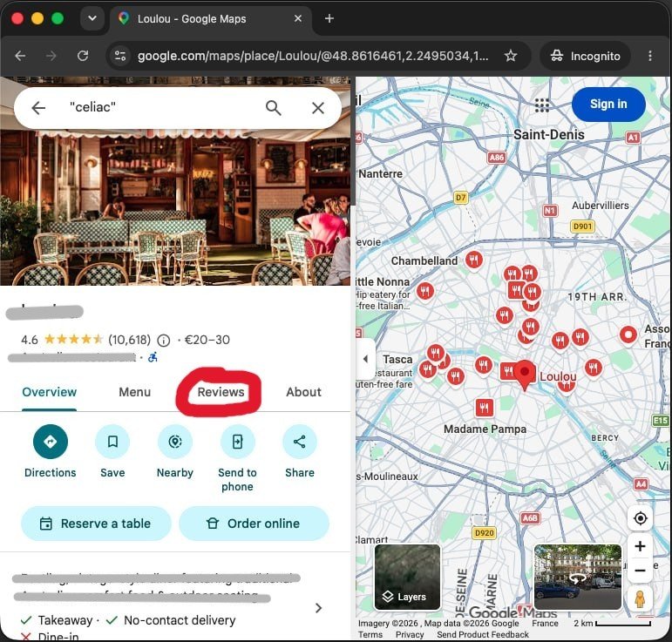
Task: Click the Nanterre map label
Action: click(x=381, y=174)
